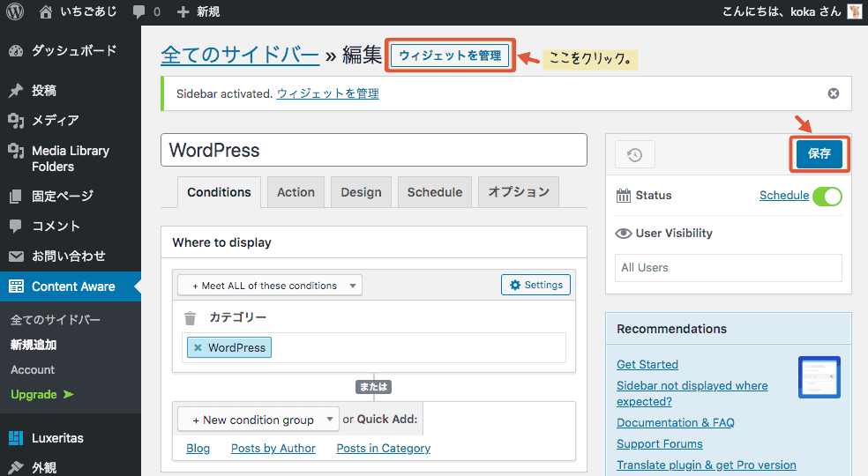Viewport: 868px width, 476px height.
Task: Click the 新規 plus button
Action: pos(198,11)
